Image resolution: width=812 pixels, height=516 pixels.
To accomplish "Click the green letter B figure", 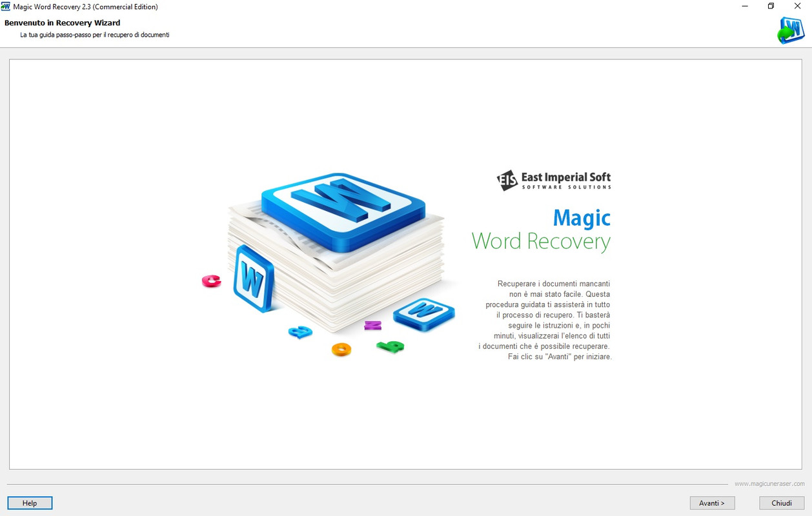I will [x=391, y=347].
